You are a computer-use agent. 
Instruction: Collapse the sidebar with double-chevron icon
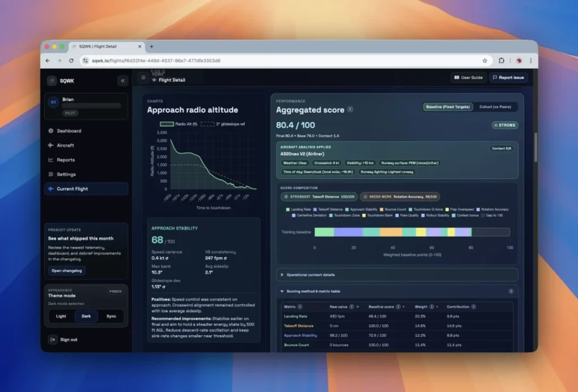coord(122,81)
